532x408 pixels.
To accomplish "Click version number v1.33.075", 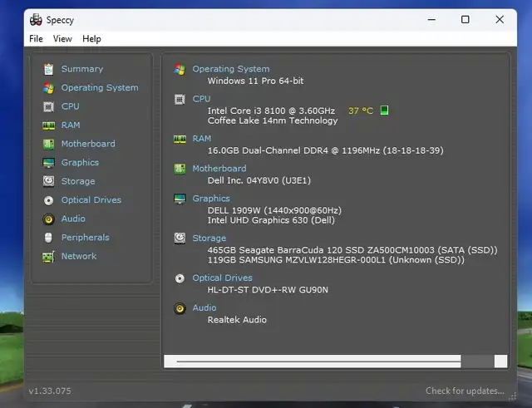I will tap(50, 391).
